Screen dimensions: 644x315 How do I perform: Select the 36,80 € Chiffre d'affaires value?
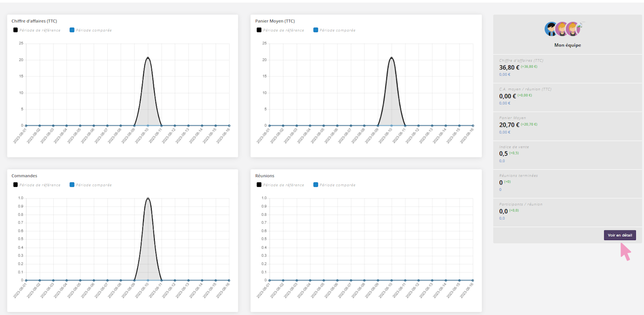(x=509, y=67)
